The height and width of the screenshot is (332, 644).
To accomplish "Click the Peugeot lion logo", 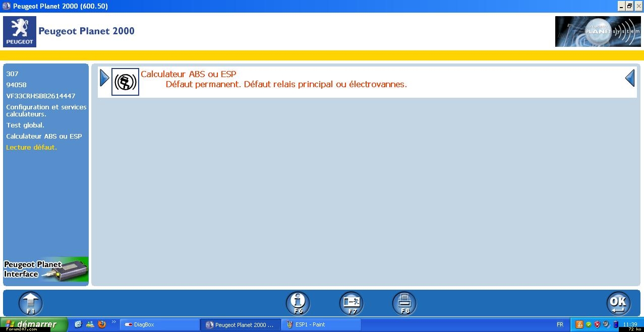I will click(x=20, y=31).
